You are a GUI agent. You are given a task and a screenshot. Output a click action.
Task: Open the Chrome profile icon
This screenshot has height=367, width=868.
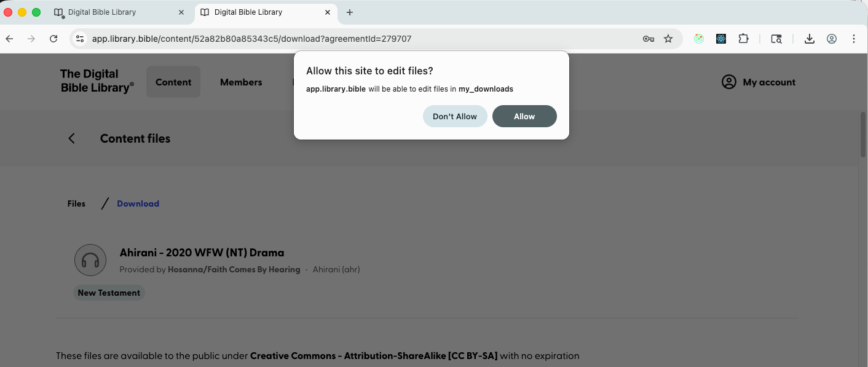click(x=832, y=39)
